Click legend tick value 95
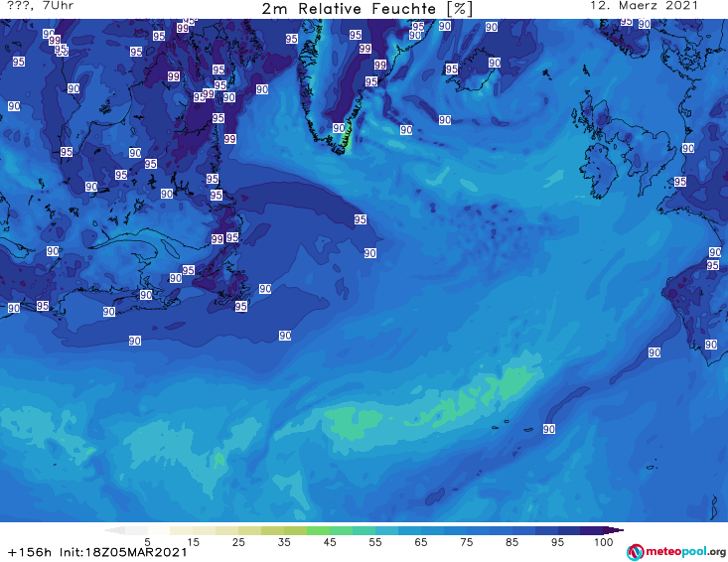 tap(557, 542)
